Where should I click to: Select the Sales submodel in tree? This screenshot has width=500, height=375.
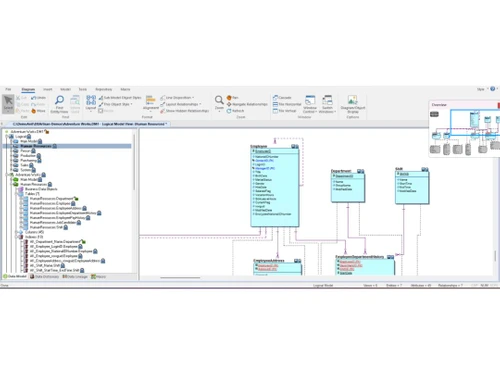(24, 165)
